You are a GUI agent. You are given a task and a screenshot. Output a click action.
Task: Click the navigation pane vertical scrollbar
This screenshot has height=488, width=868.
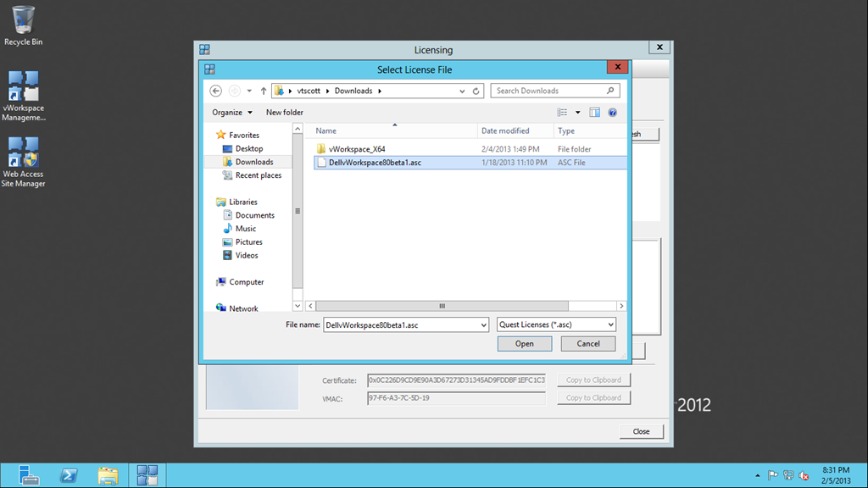298,210
